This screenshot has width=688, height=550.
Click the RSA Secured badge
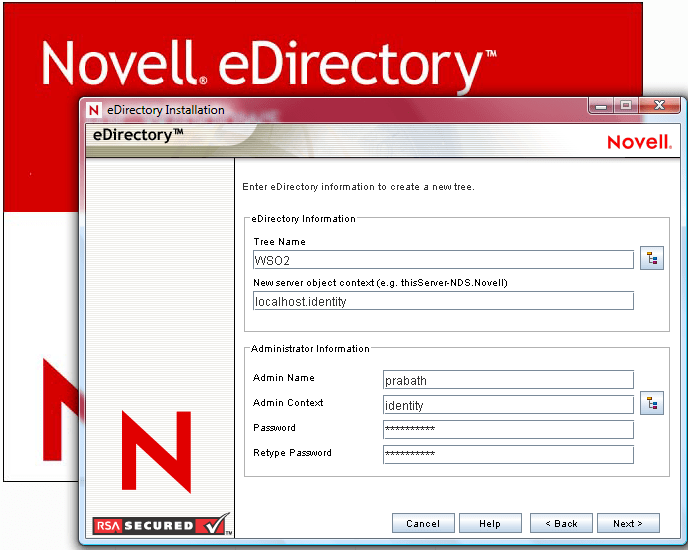[161, 524]
